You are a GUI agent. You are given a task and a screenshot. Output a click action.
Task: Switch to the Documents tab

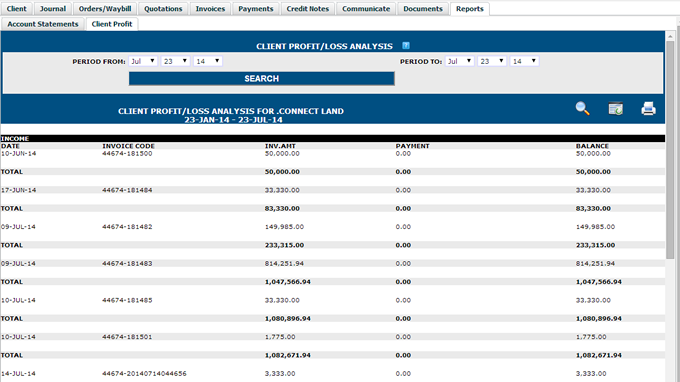click(x=423, y=9)
